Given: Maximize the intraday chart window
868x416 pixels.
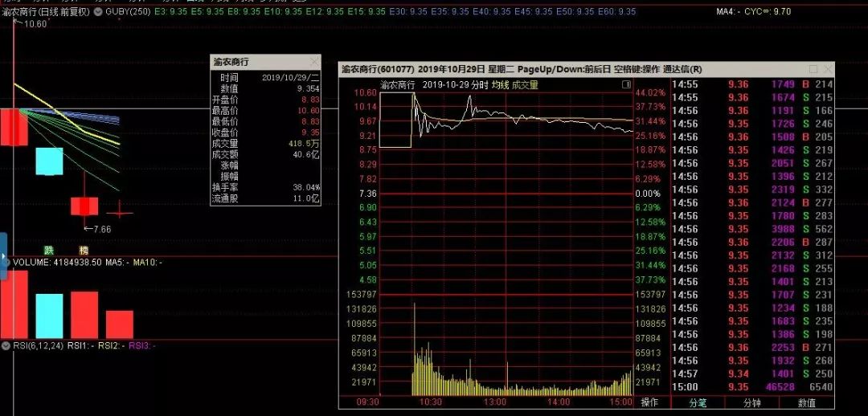Looking at the screenshot, I should point(813,69).
